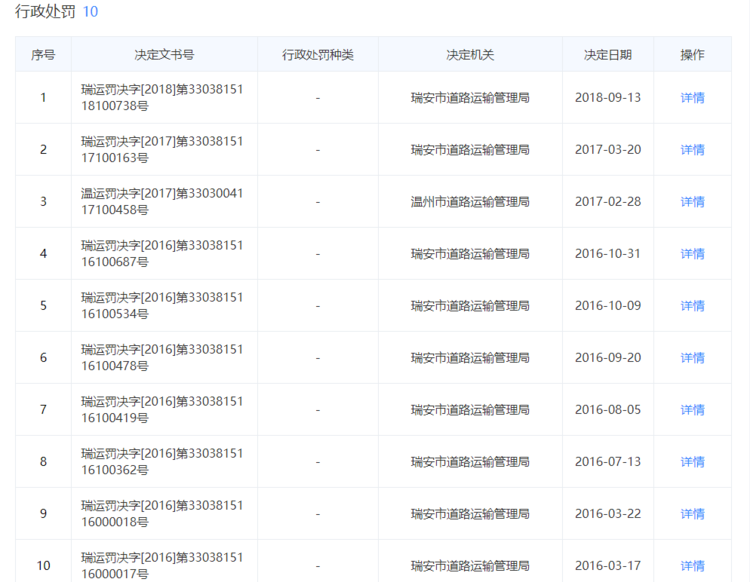The image size is (750, 582).
Task: Click 瑞安市道路运输管理局 in row 10
Action: click(x=470, y=566)
